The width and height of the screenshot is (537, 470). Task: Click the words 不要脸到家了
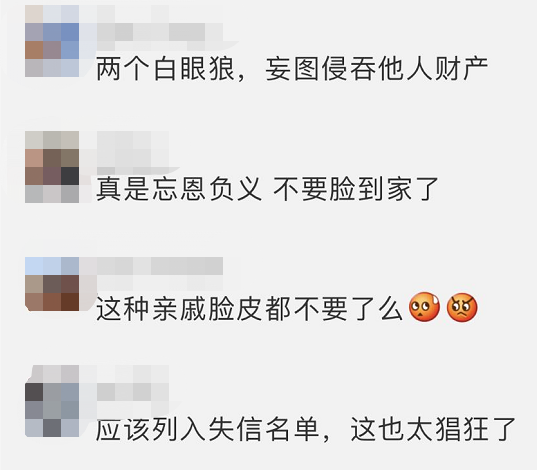point(356,189)
